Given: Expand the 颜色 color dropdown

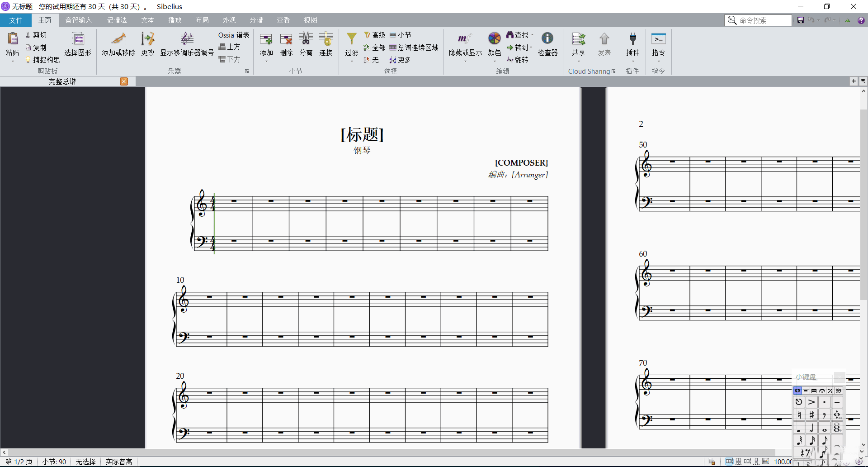Looking at the screenshot, I should pos(494,61).
